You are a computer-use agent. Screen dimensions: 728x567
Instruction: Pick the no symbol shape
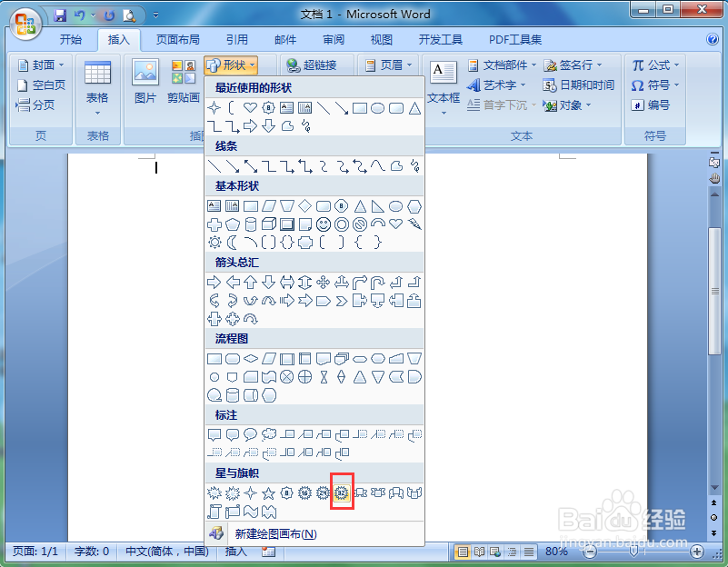tap(360, 224)
